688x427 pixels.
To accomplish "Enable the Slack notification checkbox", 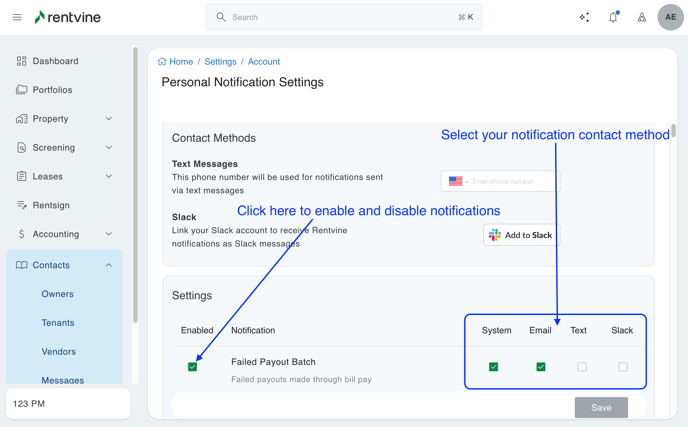I will pos(622,367).
